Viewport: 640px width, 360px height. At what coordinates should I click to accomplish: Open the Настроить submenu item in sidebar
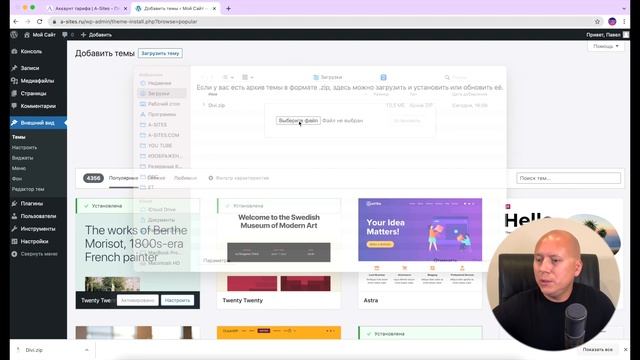24,147
